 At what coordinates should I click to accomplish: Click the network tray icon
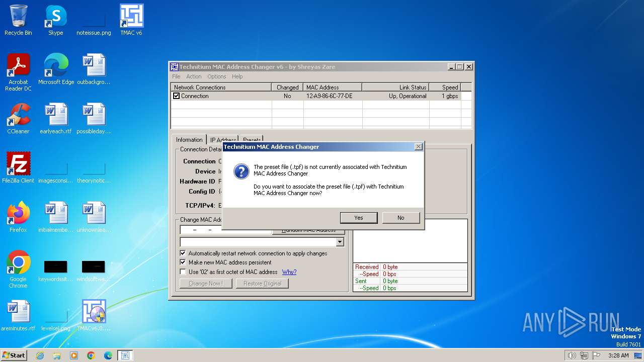tap(584, 355)
